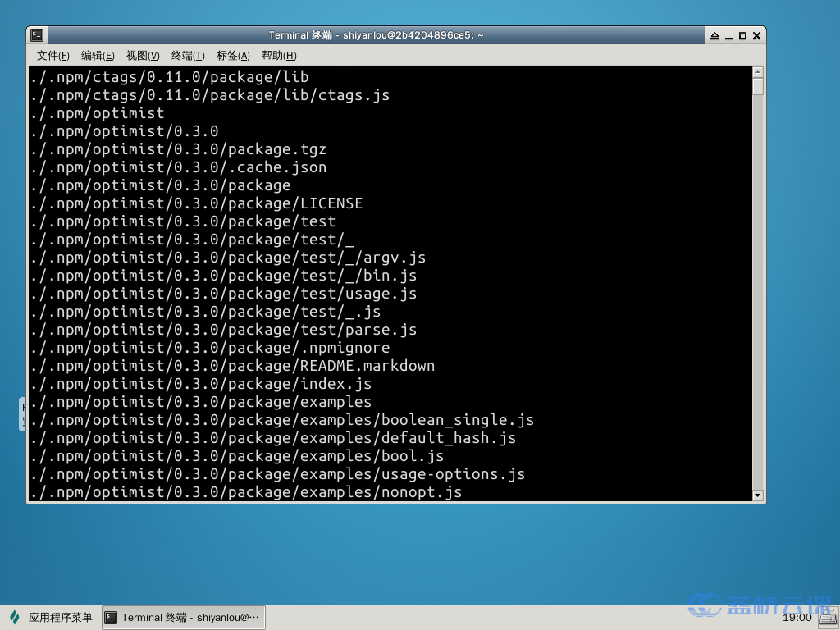Image resolution: width=840 pixels, height=630 pixels.
Task: Click the line ending in .cache.json
Action: point(178,167)
